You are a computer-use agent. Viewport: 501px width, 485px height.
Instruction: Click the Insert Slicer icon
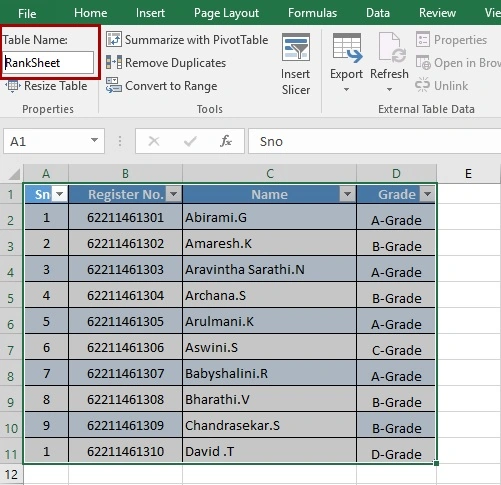pyautogui.click(x=296, y=47)
